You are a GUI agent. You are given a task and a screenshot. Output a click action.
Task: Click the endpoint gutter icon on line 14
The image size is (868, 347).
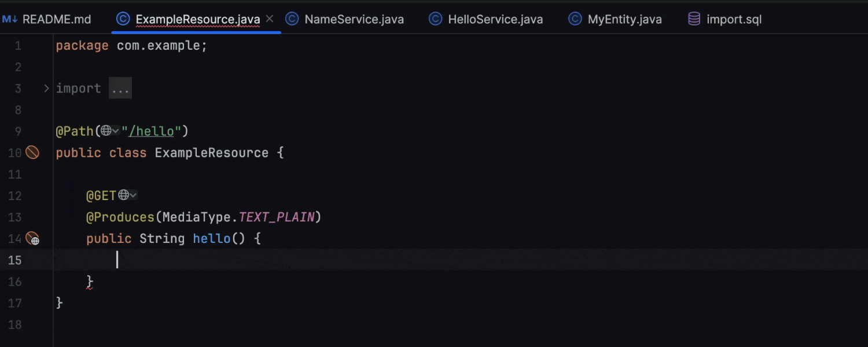click(x=33, y=238)
